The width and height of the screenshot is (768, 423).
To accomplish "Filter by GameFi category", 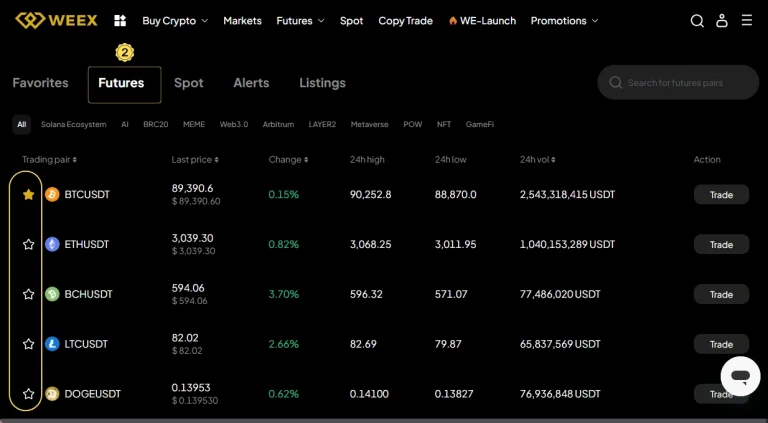I will (x=480, y=124).
